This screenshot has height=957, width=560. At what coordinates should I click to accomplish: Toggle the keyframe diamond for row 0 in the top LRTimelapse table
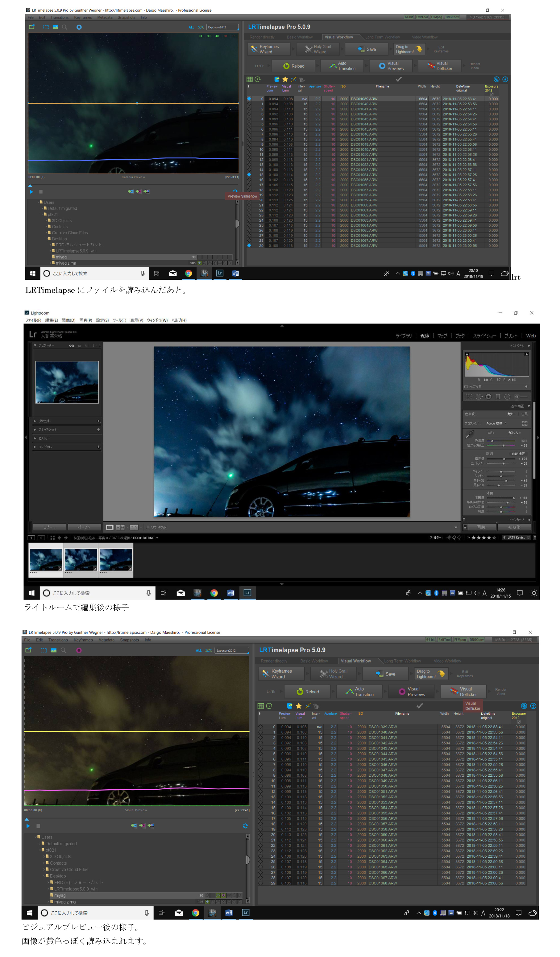pos(249,99)
